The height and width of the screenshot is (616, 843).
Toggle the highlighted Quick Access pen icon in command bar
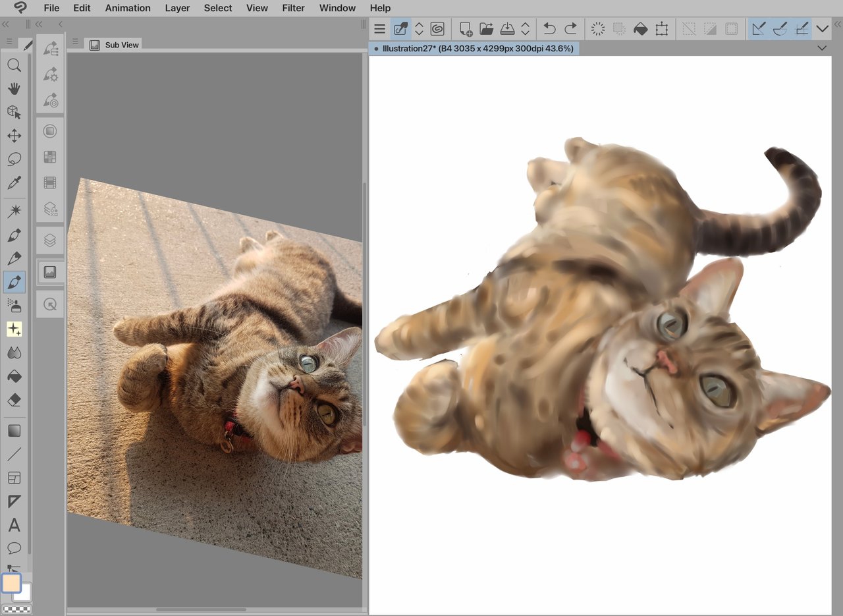400,29
